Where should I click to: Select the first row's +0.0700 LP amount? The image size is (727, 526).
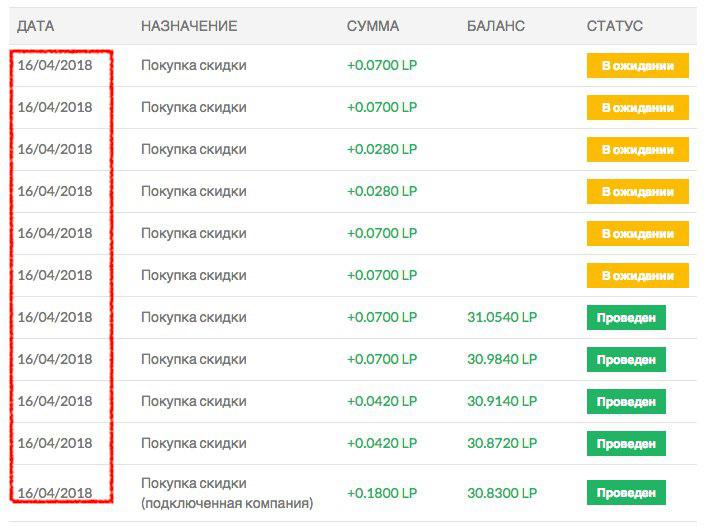point(382,65)
